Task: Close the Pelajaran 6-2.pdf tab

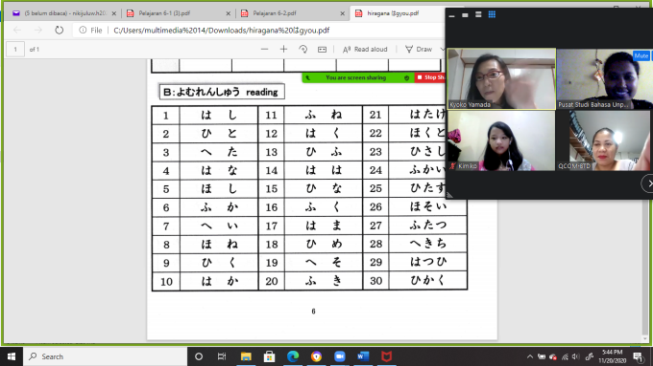Action: tap(342, 13)
